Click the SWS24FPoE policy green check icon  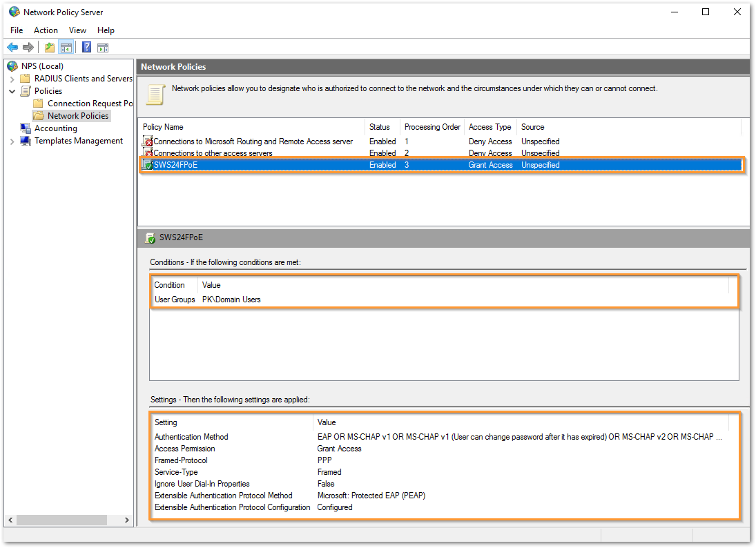148,165
